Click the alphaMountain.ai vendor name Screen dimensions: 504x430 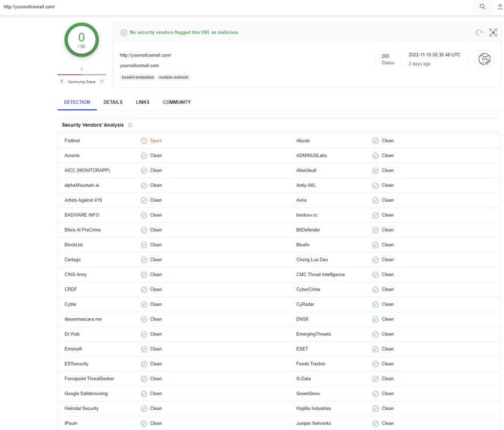coord(82,185)
